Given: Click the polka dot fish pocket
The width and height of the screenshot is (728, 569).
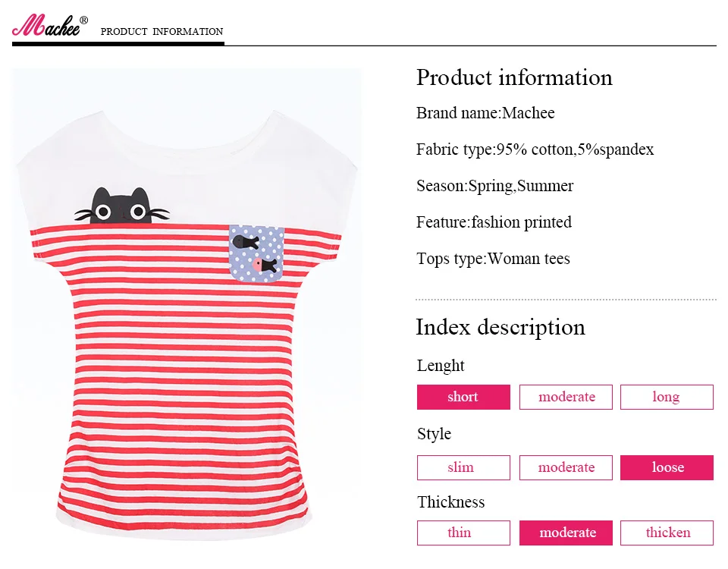Looking at the screenshot, I should [x=256, y=253].
